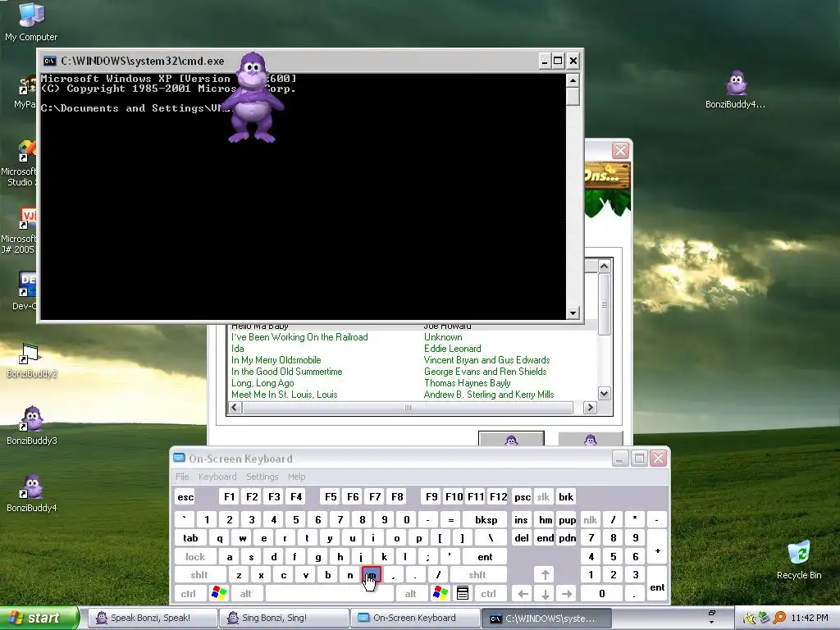The height and width of the screenshot is (630, 840).
Task: Click the orange magnifier tray icon
Action: [x=779, y=618]
